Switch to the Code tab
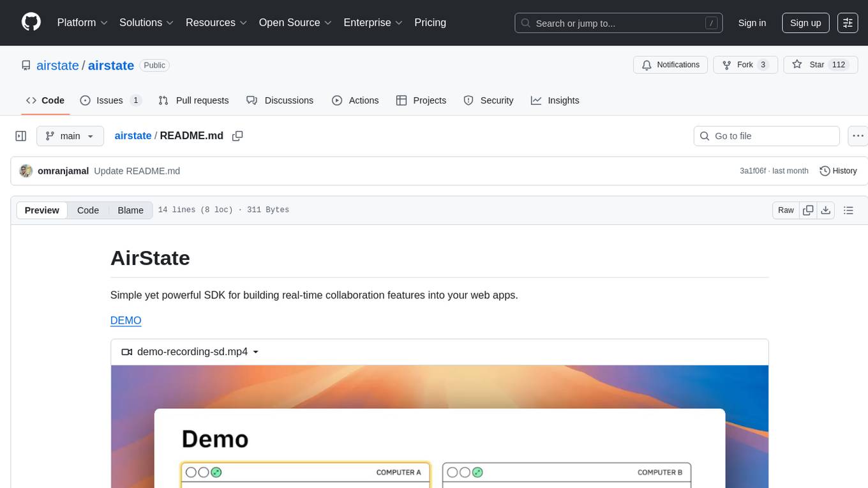Viewport: 868px width, 488px height. coord(45,100)
